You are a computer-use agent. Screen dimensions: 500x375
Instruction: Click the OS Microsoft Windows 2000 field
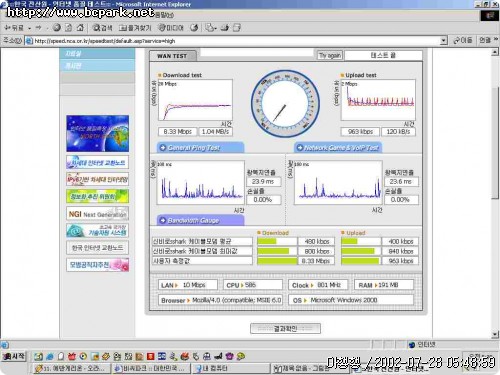pos(351,300)
